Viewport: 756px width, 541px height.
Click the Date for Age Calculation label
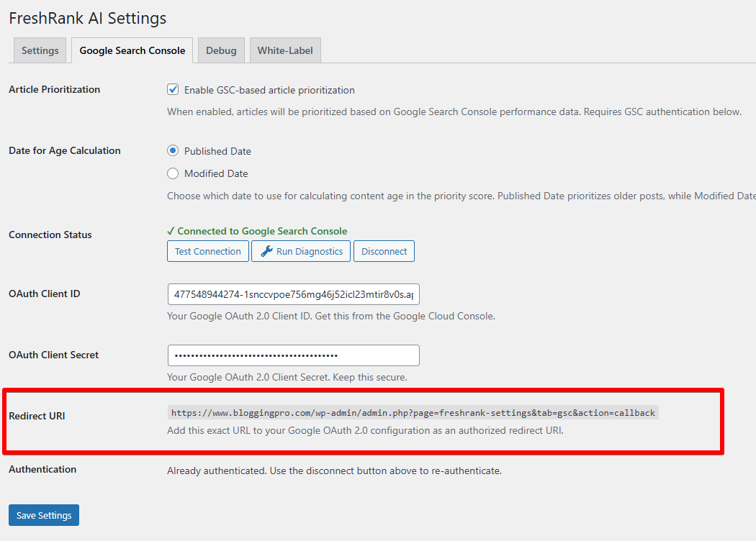pyautogui.click(x=65, y=151)
